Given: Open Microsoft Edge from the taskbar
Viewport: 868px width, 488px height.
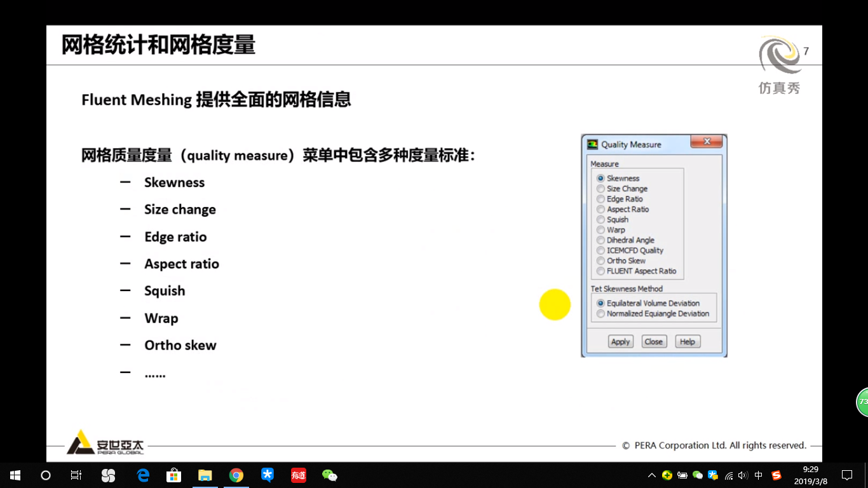Looking at the screenshot, I should tap(142, 475).
